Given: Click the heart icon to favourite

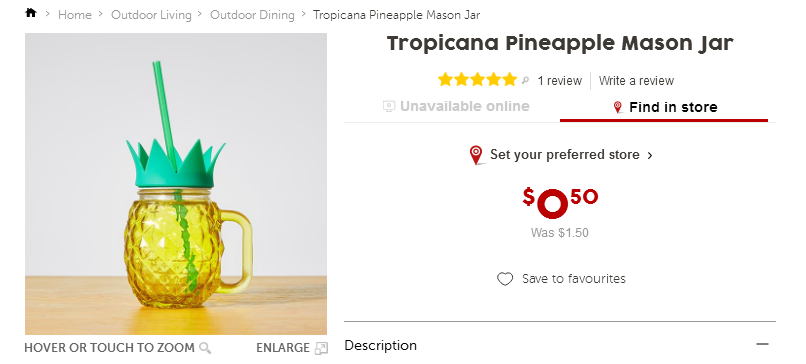Looking at the screenshot, I should coord(505,279).
